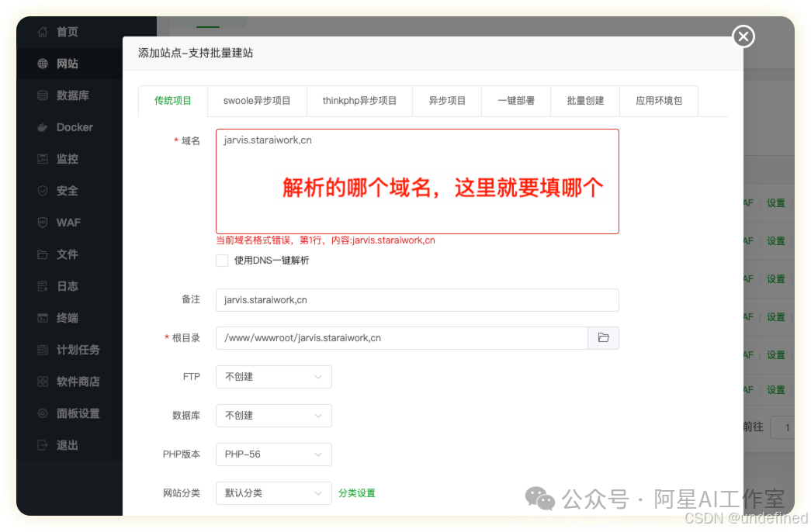The height and width of the screenshot is (532, 811).
Task: Switch to 批量创建 tab
Action: (x=585, y=101)
